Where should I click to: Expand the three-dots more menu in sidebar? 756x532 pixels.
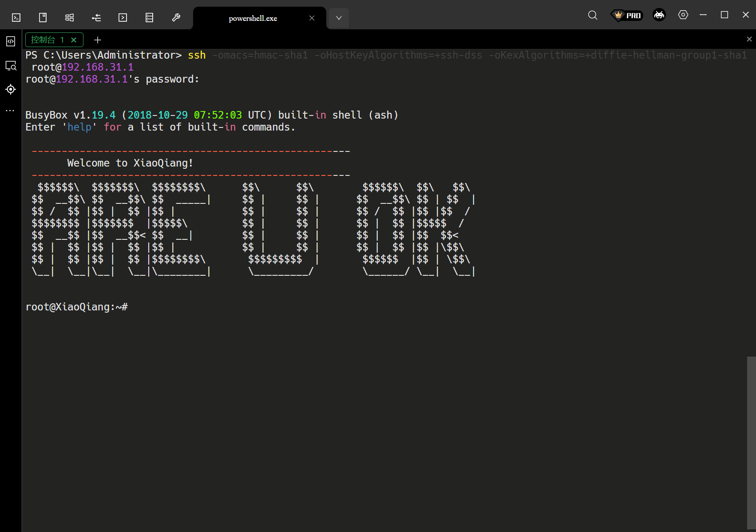point(11,111)
